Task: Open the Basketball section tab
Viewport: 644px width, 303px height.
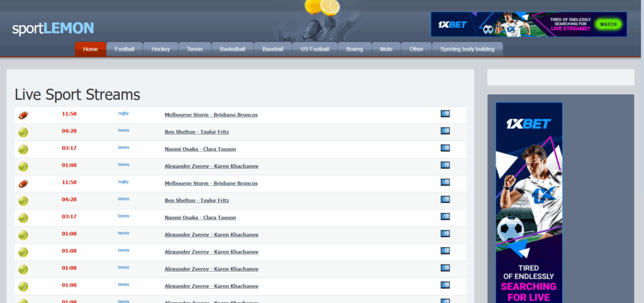Action: point(233,49)
